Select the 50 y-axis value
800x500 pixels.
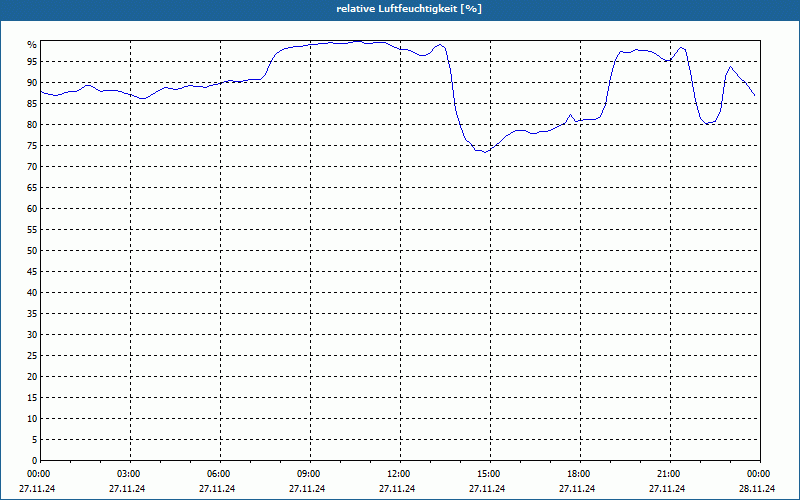tap(32, 251)
